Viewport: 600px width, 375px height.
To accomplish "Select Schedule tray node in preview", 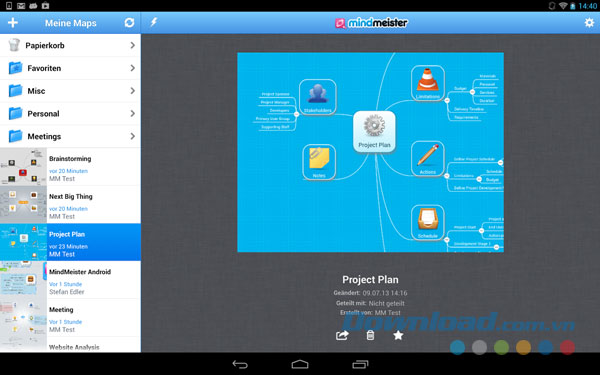I will click(x=428, y=223).
